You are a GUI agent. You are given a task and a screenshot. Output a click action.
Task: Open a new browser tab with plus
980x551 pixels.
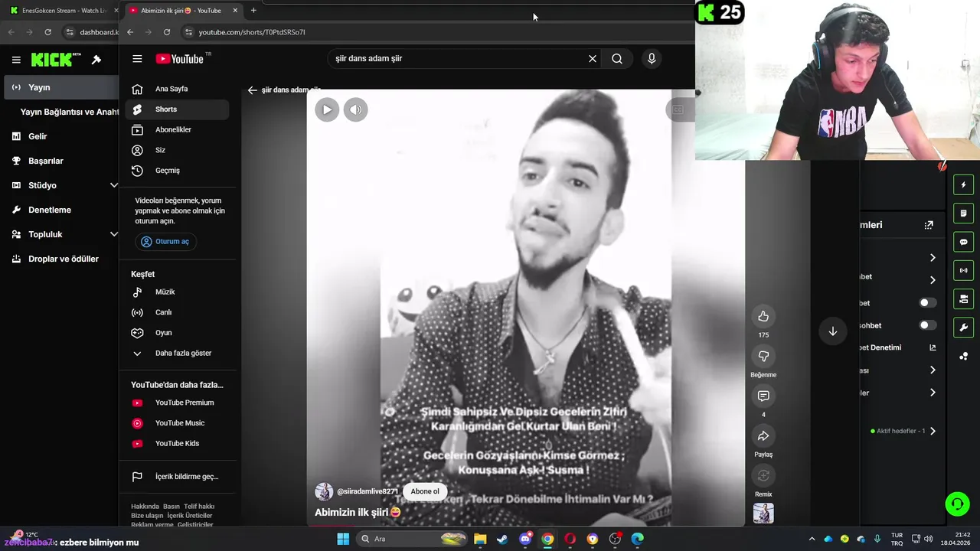point(253,11)
